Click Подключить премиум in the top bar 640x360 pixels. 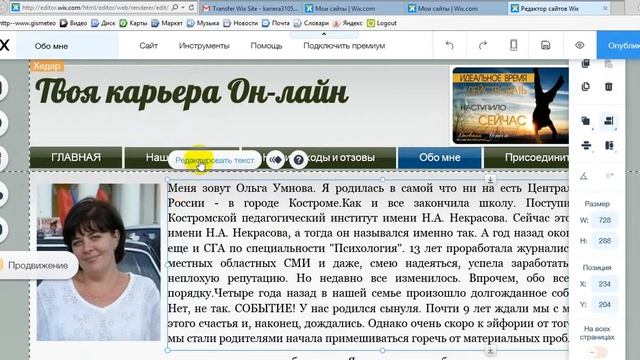point(344,46)
